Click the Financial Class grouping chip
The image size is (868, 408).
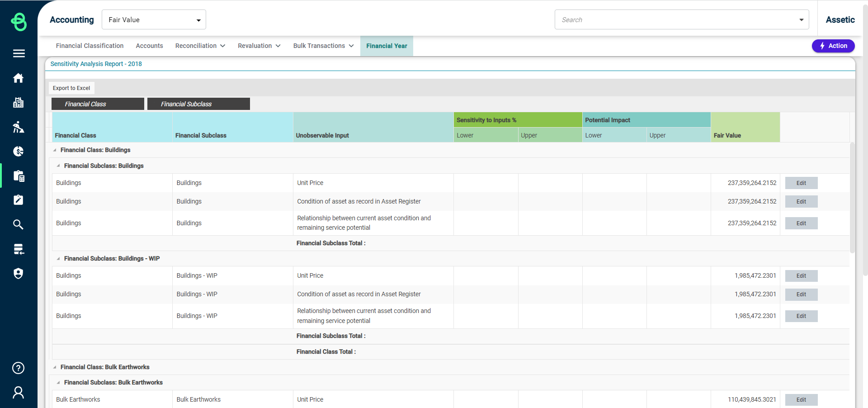pos(98,104)
